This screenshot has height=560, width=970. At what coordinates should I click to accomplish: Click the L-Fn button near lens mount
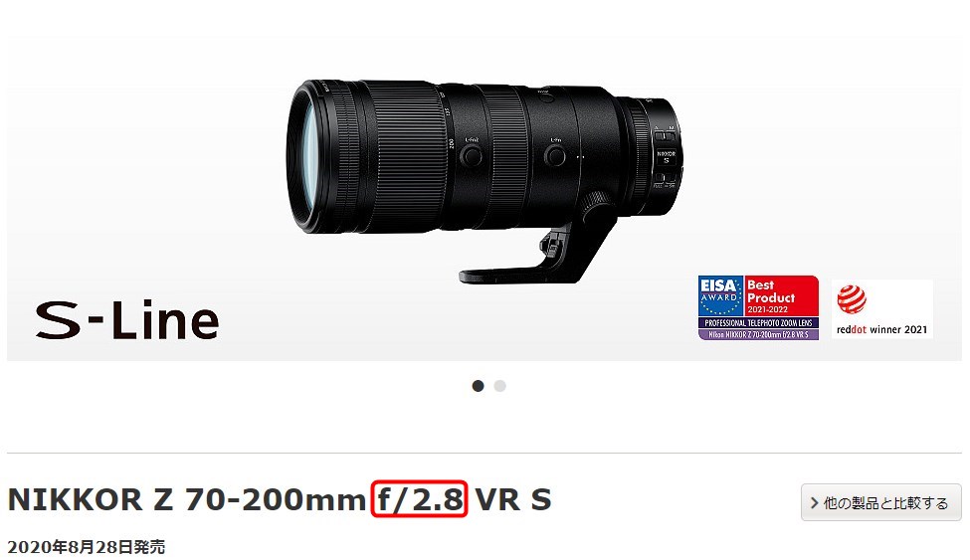(555, 155)
